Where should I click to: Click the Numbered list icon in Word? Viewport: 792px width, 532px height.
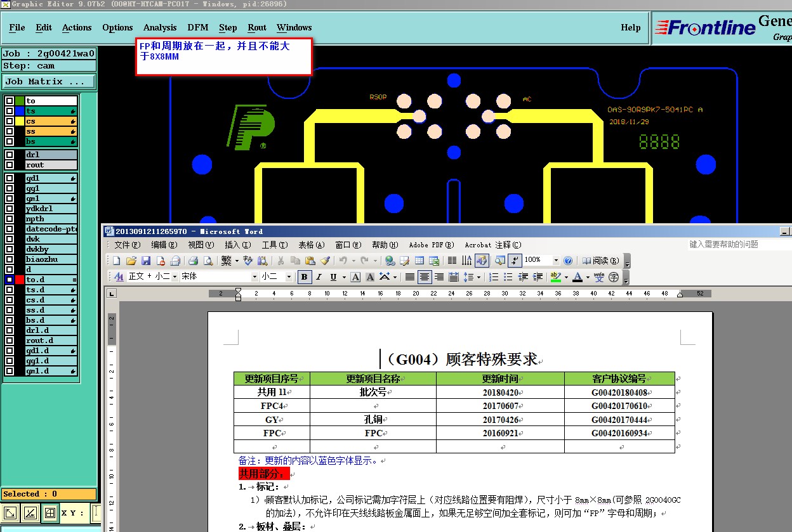[x=494, y=277]
